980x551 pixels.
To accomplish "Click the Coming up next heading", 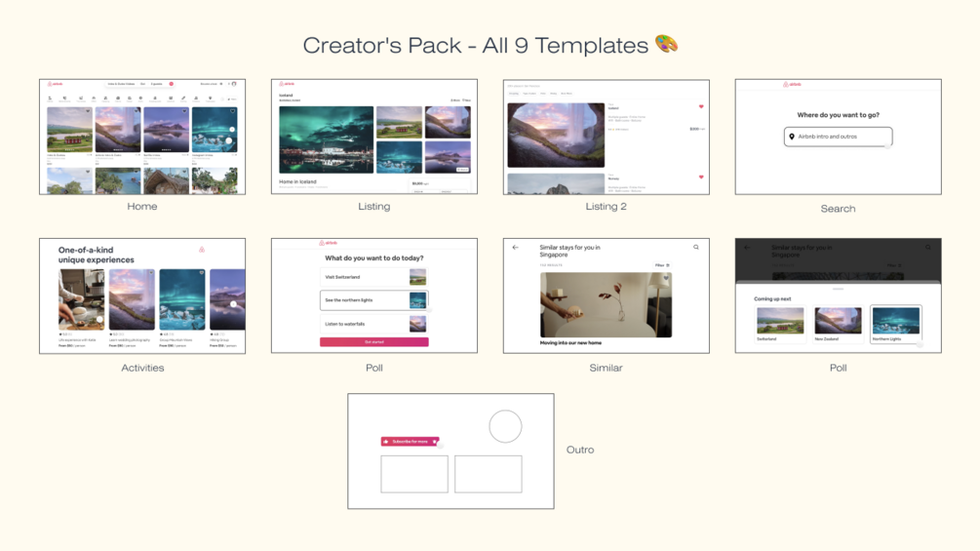I will tap(772, 298).
